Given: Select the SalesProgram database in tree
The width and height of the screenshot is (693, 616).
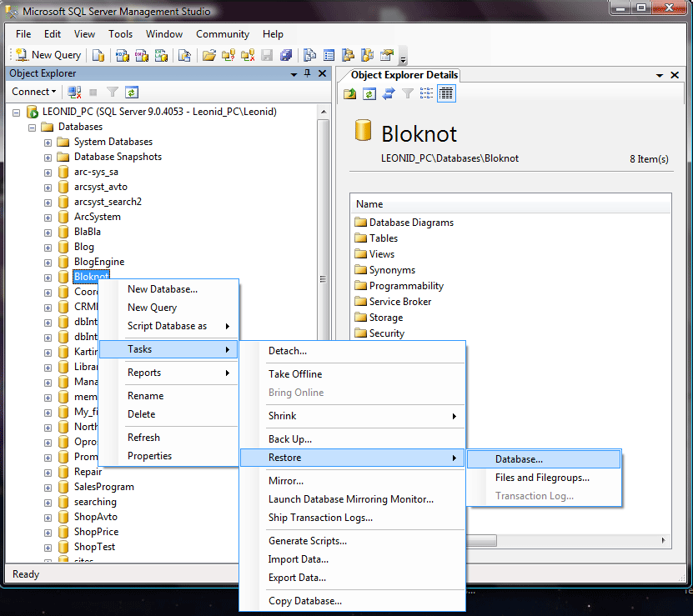Looking at the screenshot, I should click(x=104, y=487).
